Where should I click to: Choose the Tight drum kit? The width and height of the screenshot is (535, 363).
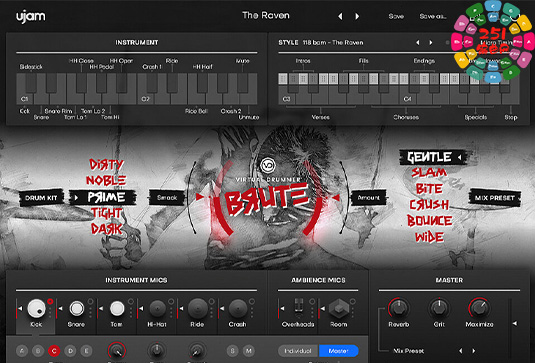[x=106, y=213]
